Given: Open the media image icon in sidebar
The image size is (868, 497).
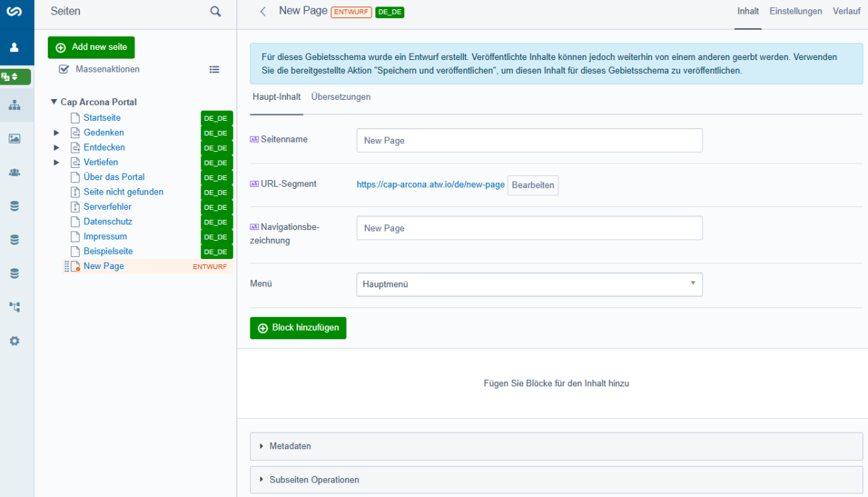Looking at the screenshot, I should click(x=14, y=139).
